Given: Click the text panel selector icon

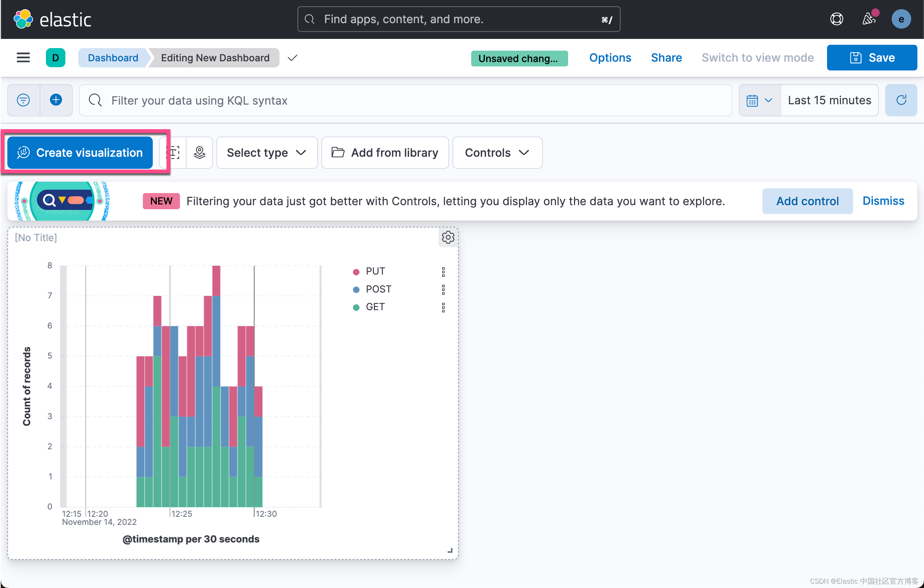Looking at the screenshot, I should coord(173,153).
